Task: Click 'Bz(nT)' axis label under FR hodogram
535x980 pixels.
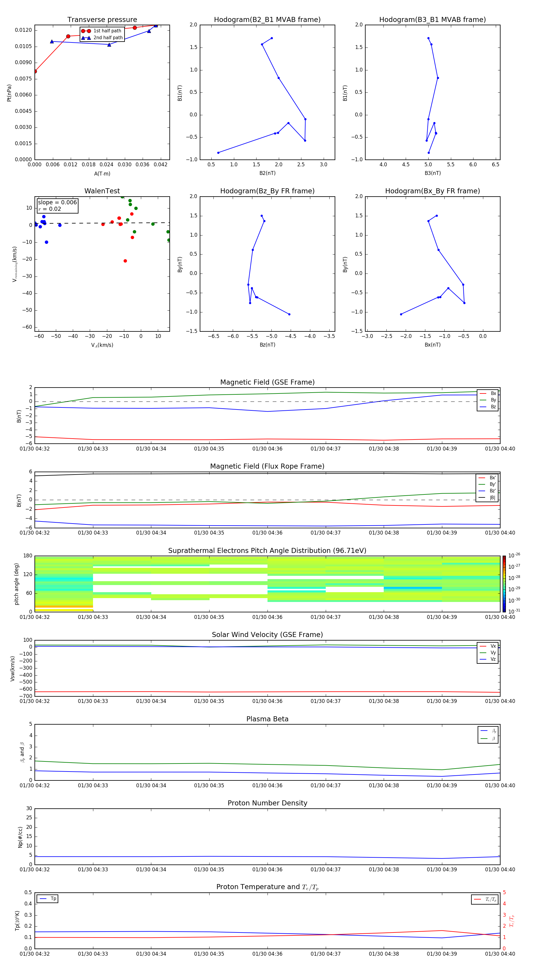Action: pyautogui.click(x=267, y=345)
